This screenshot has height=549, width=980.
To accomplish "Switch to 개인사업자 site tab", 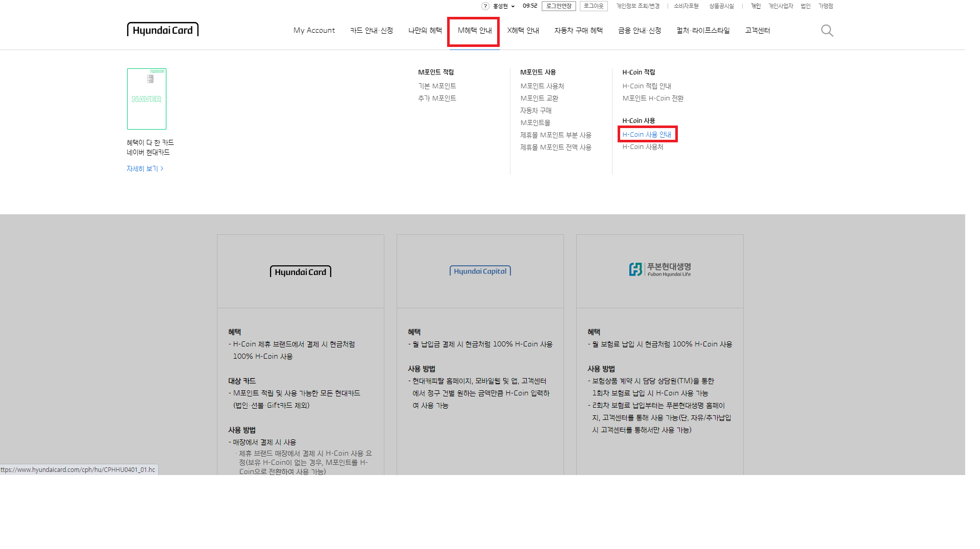I will tap(781, 6).
